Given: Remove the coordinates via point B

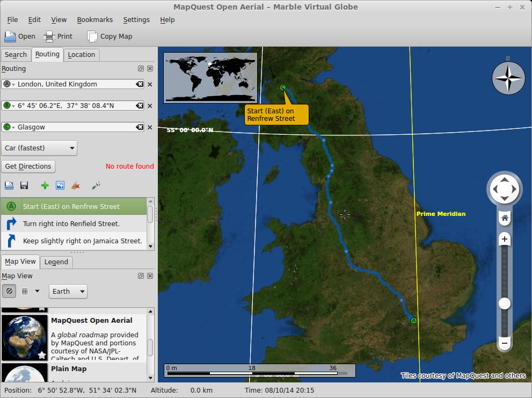Looking at the screenshot, I should click(150, 106).
